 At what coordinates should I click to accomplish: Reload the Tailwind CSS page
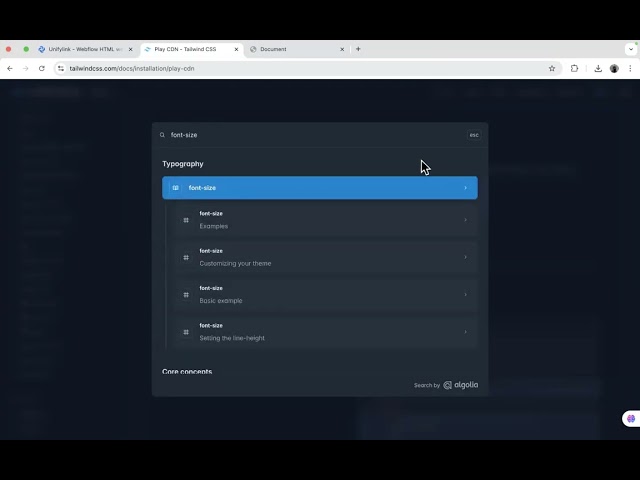click(42, 69)
